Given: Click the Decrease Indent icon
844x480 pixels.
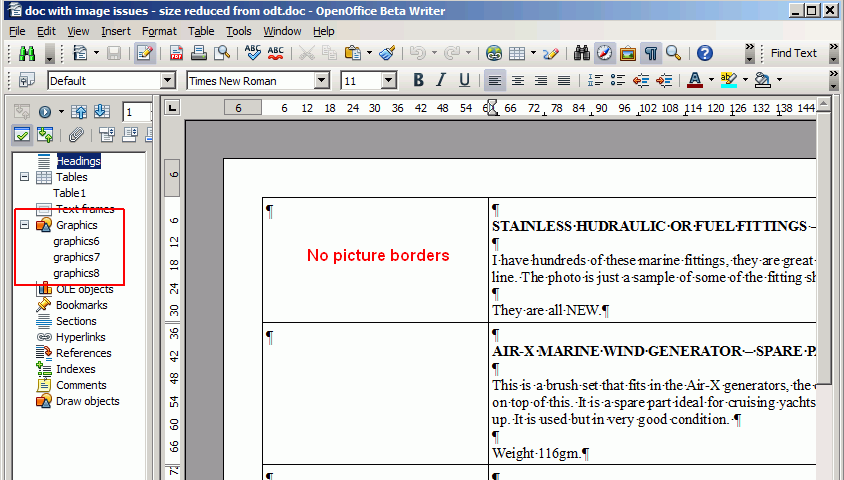Looking at the screenshot, I should (641, 81).
